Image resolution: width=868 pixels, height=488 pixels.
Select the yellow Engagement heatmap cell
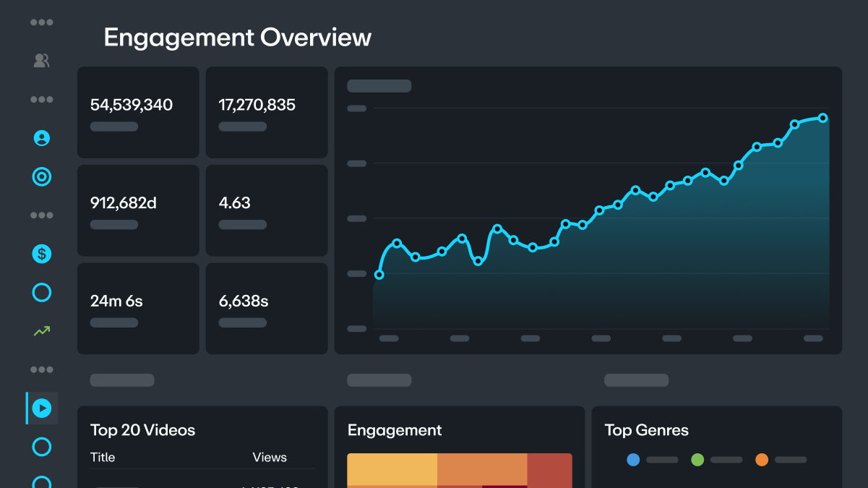click(392, 469)
